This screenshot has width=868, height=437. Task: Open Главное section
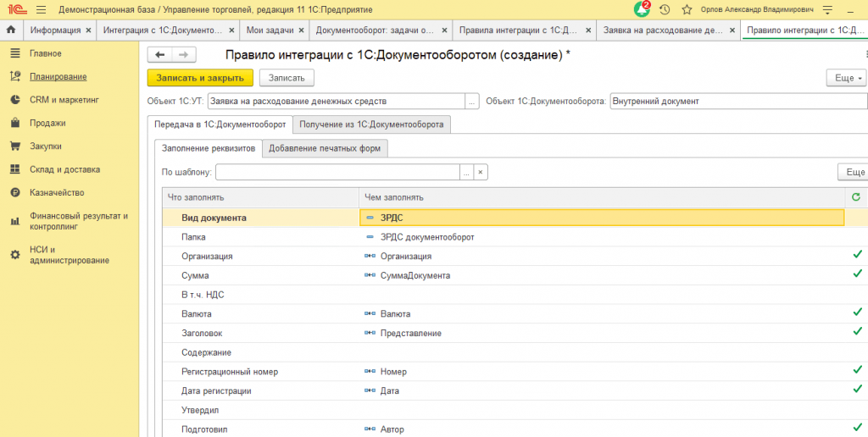point(46,53)
